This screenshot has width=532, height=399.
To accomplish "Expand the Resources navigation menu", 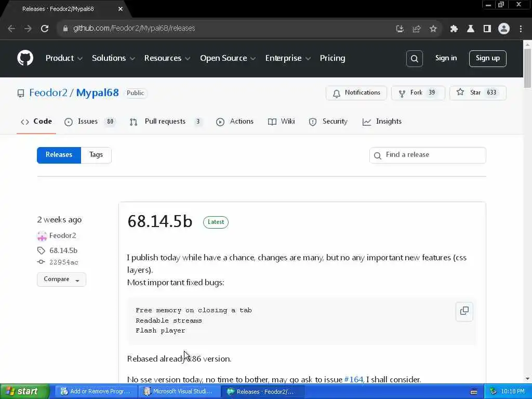I will (167, 58).
